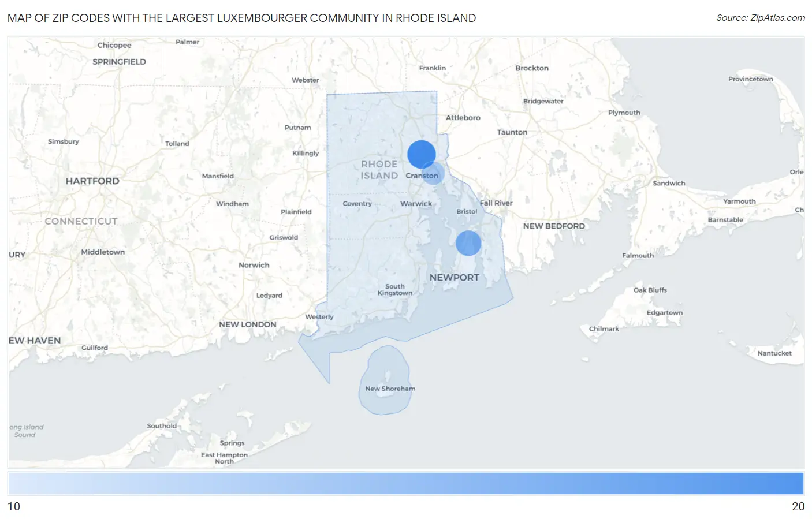
Task: Click the South Kingstown label
Action: point(395,290)
